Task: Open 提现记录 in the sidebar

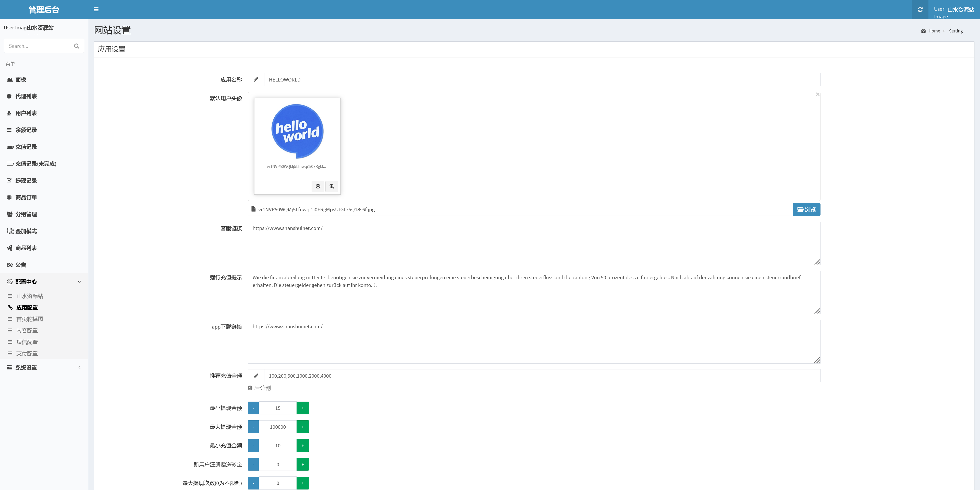Action: [26, 180]
